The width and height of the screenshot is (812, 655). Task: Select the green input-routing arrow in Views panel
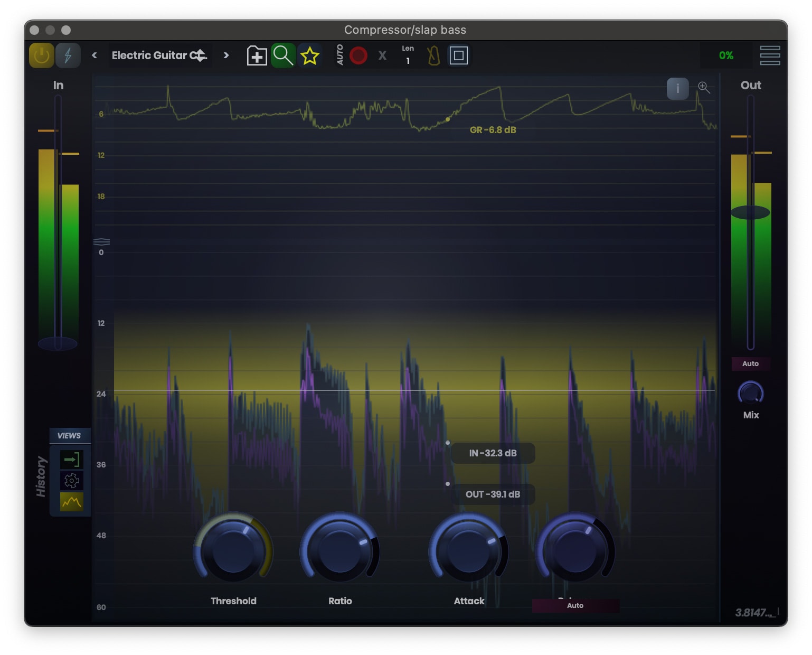pos(71,460)
